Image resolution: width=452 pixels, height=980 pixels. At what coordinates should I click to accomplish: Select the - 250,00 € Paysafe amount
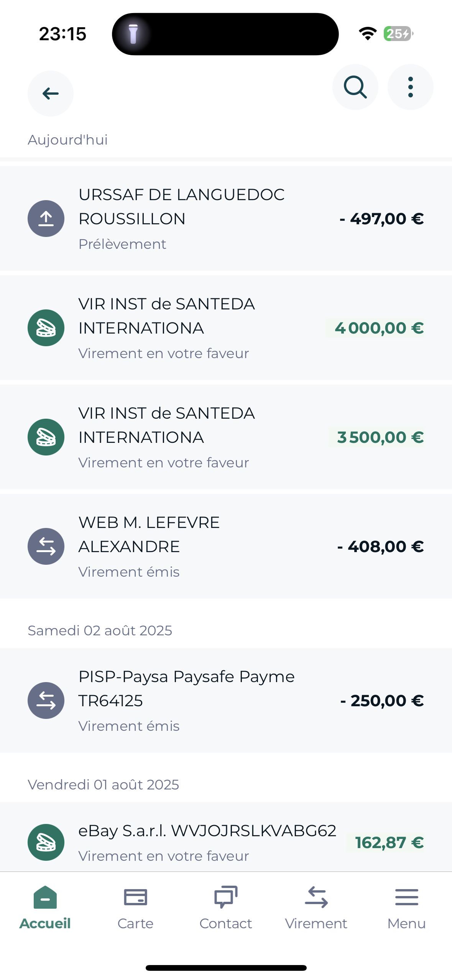click(x=382, y=701)
